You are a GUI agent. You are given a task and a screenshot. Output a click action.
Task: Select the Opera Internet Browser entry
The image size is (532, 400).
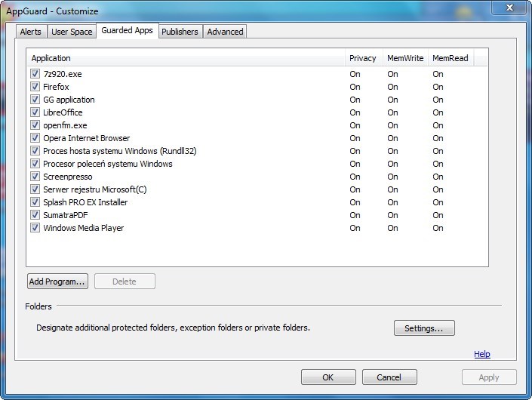tap(87, 138)
